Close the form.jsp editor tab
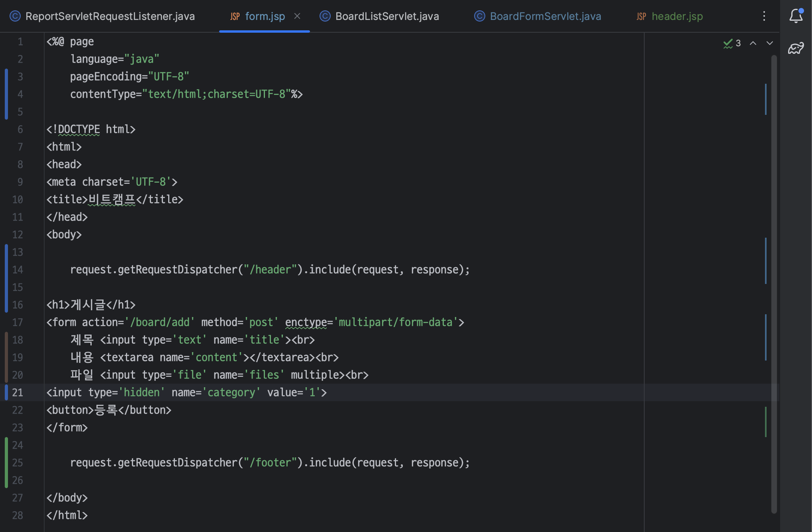The image size is (812, 532). click(x=297, y=16)
